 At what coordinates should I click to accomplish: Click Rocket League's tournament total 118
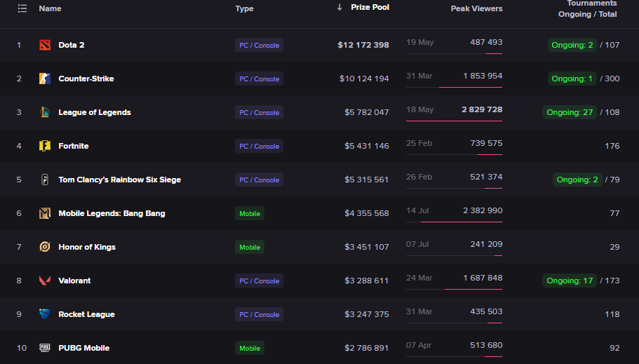[612, 314]
